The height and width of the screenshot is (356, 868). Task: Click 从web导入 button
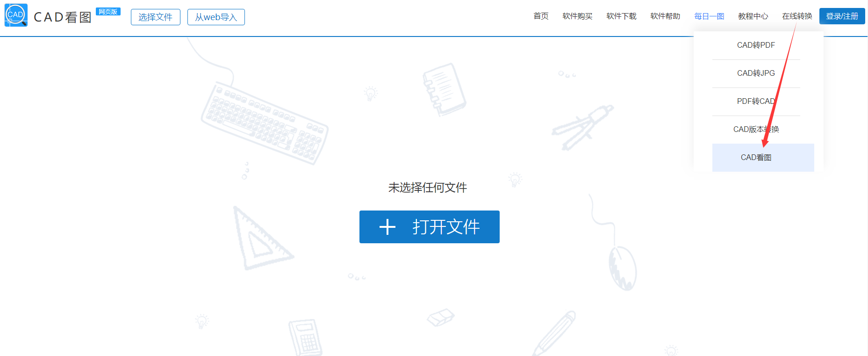pyautogui.click(x=216, y=17)
